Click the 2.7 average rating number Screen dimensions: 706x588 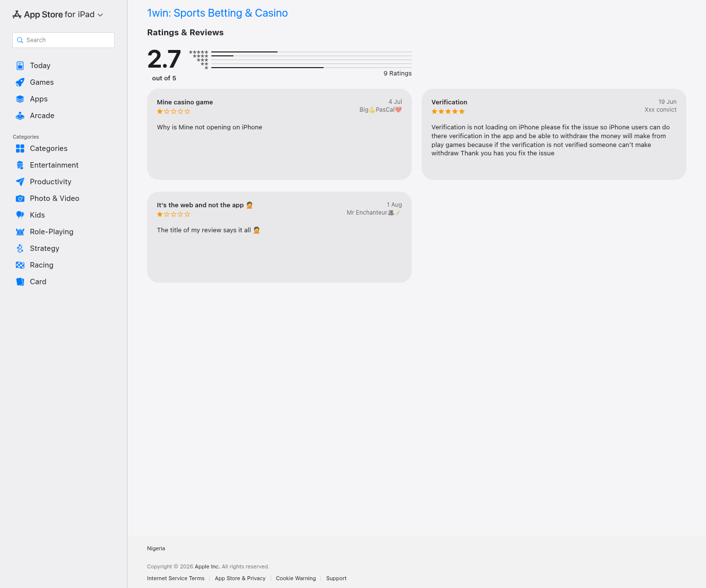pyautogui.click(x=164, y=59)
